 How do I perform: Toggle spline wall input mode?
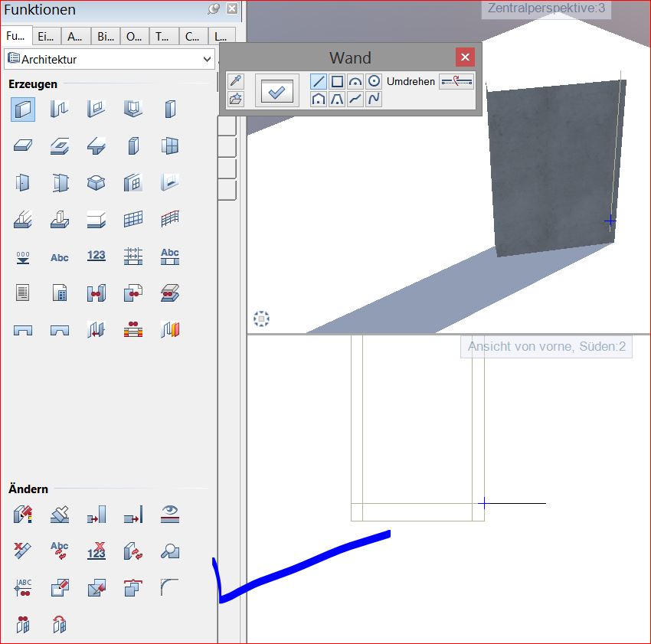click(374, 99)
